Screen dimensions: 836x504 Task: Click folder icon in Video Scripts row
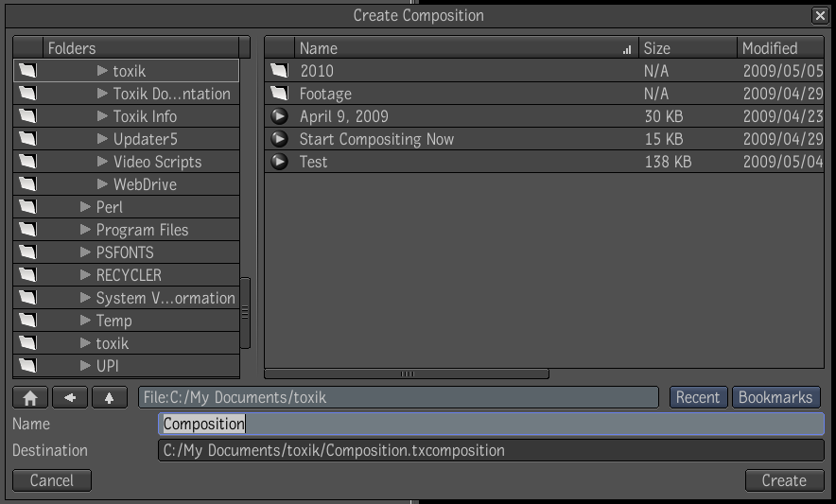tap(27, 162)
